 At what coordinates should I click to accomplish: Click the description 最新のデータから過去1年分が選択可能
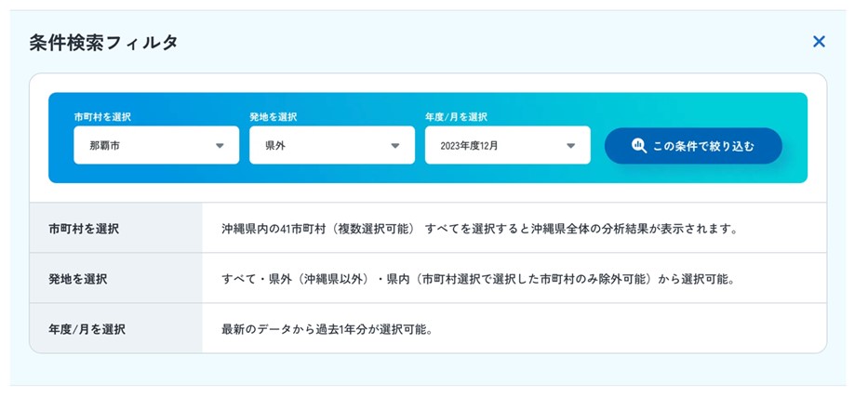coord(327,328)
